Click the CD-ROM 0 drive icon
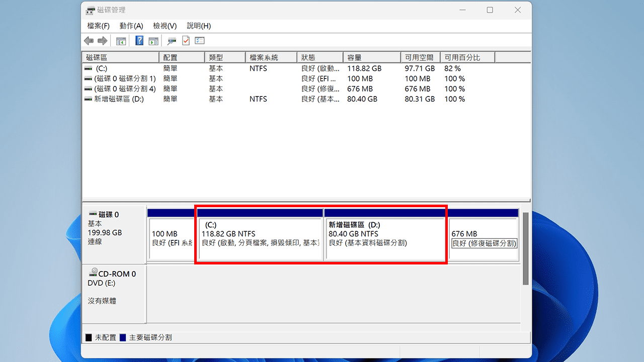 [x=94, y=273]
